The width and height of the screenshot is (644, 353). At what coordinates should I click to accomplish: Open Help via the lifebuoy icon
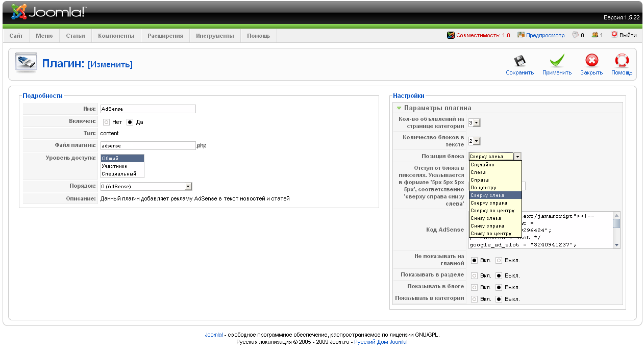[x=622, y=61]
